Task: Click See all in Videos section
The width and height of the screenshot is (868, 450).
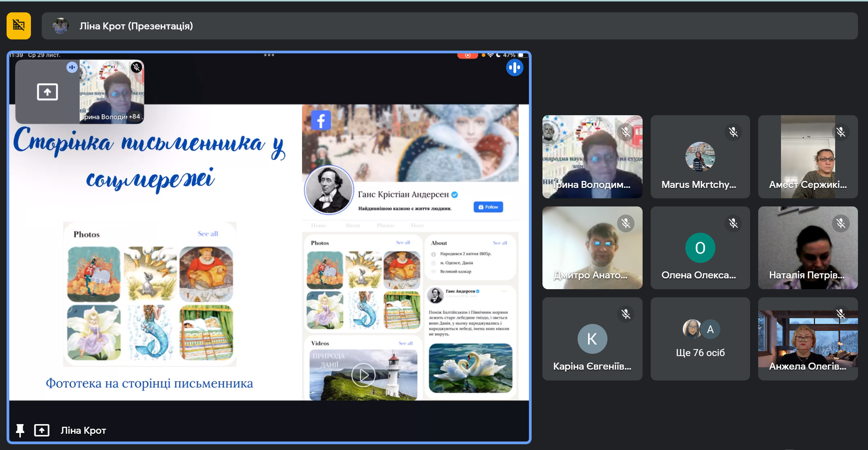Action: [406, 343]
